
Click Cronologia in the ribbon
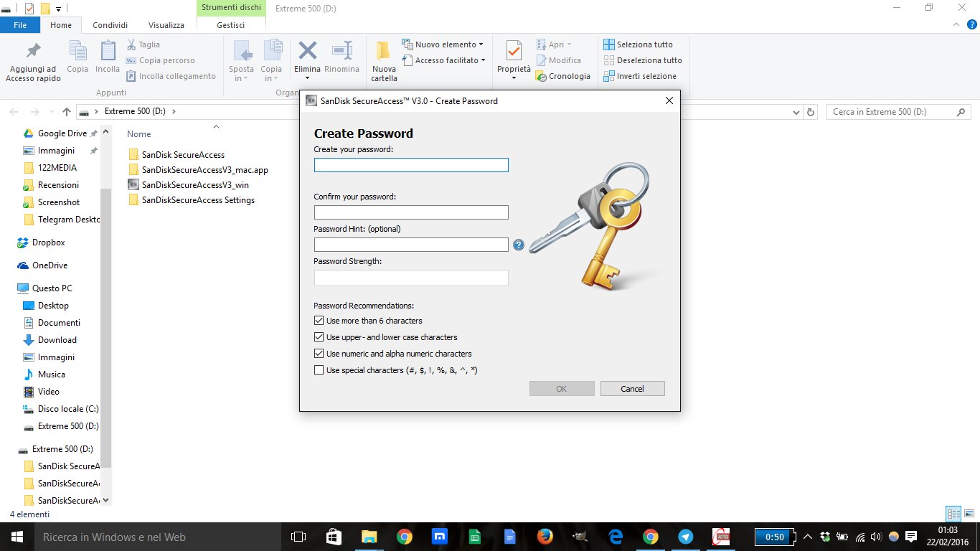point(563,76)
